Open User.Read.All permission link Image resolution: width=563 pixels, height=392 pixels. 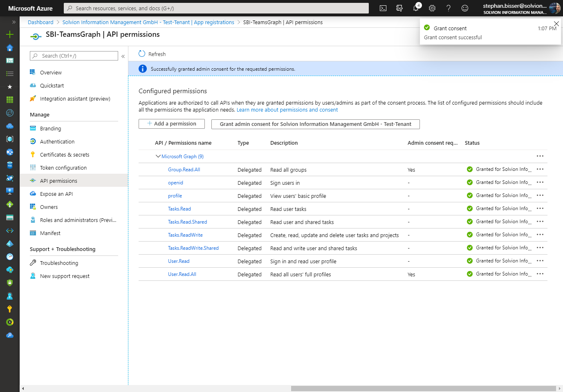[182, 274]
